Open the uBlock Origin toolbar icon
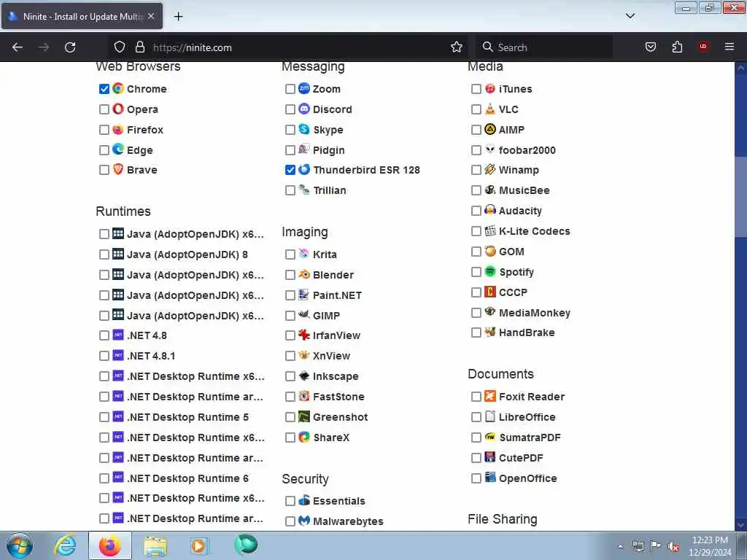 pyautogui.click(x=703, y=47)
